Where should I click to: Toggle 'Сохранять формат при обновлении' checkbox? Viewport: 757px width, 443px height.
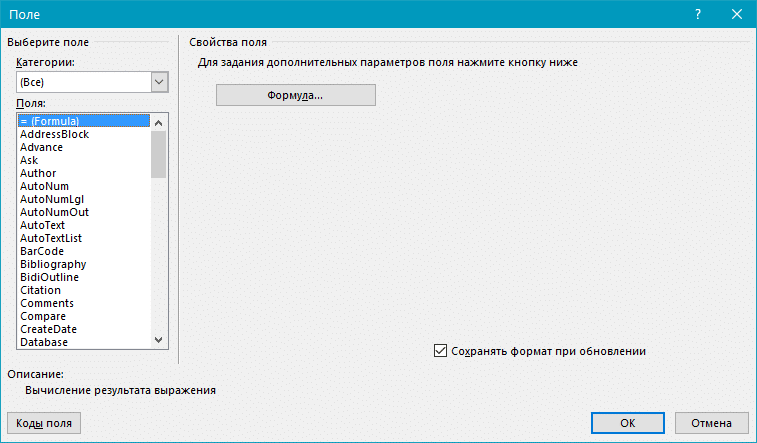pos(441,351)
